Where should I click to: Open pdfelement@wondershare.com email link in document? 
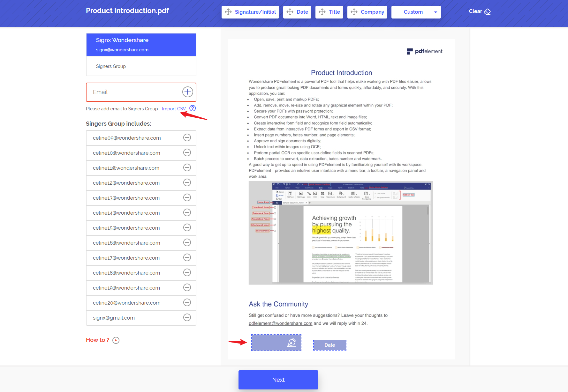point(280,323)
